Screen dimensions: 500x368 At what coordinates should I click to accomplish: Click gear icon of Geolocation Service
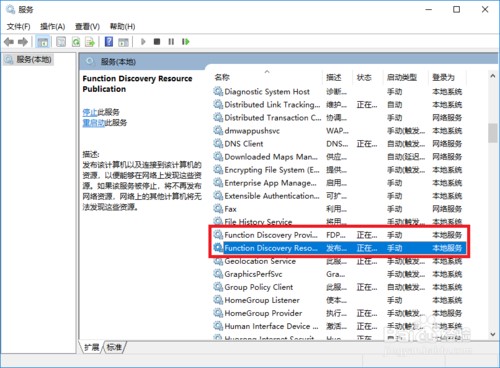tap(218, 261)
